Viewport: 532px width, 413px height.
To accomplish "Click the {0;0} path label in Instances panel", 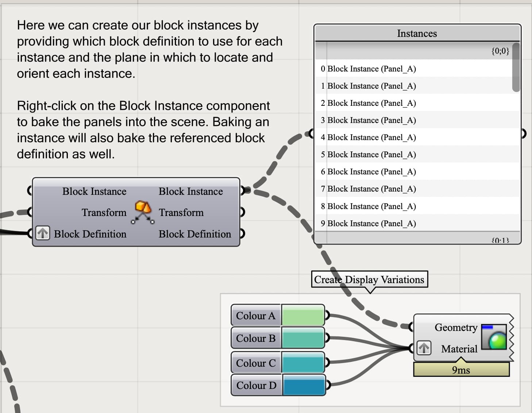I will (500, 51).
